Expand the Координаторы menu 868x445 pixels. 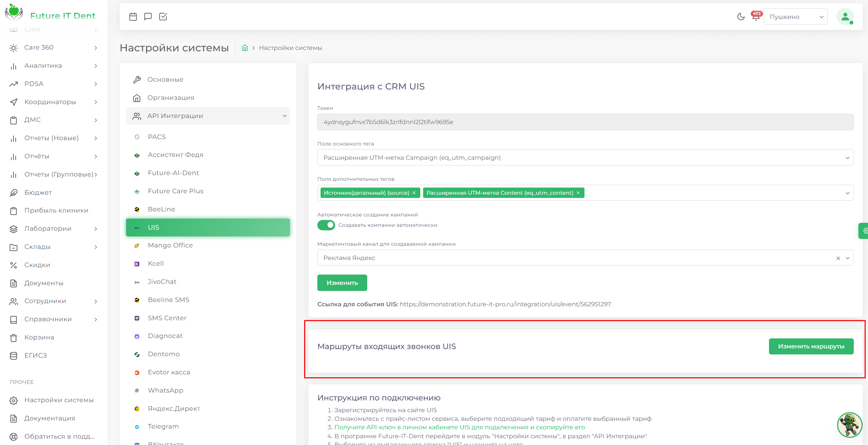click(x=53, y=102)
